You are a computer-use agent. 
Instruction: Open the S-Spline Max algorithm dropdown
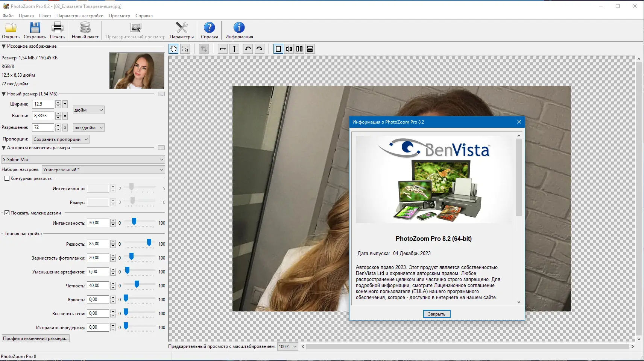click(83, 160)
